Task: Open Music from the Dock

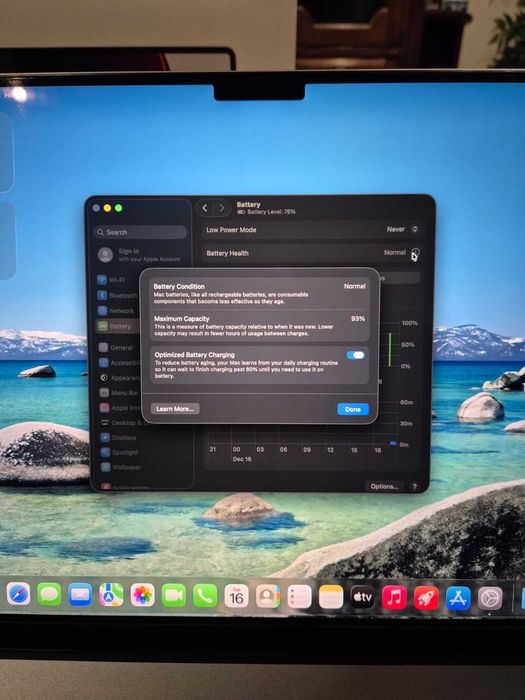Action: (x=394, y=597)
